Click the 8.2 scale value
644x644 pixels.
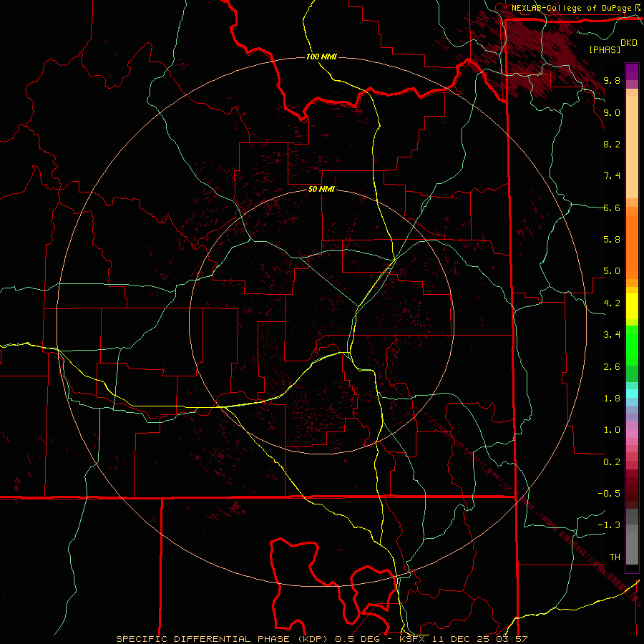(x=612, y=144)
